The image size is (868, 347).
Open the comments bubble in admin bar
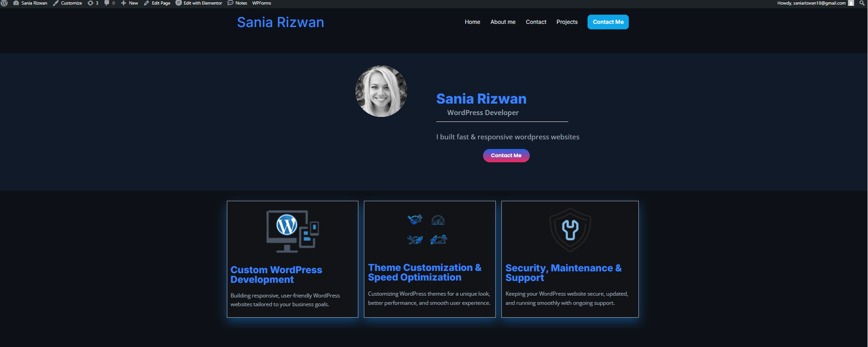pyautogui.click(x=110, y=3)
